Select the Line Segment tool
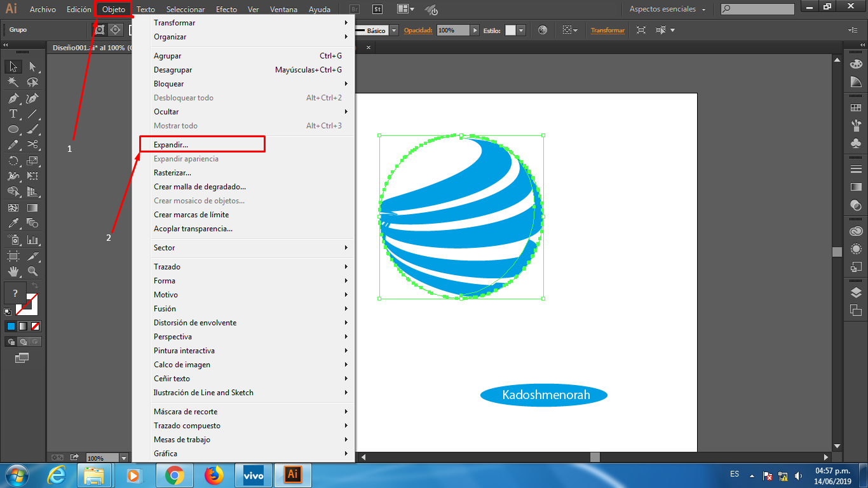This screenshot has width=868, height=488. (32, 114)
